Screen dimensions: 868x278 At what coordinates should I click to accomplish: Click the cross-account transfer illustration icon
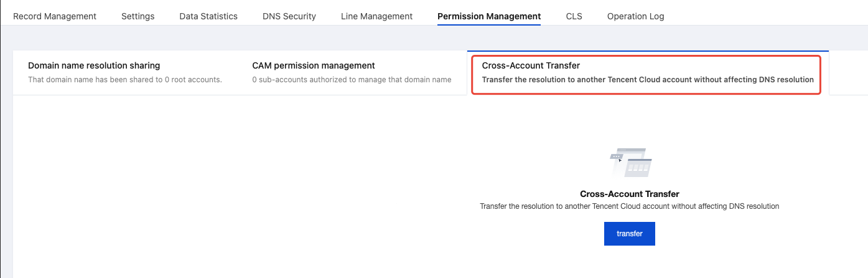[x=630, y=163]
